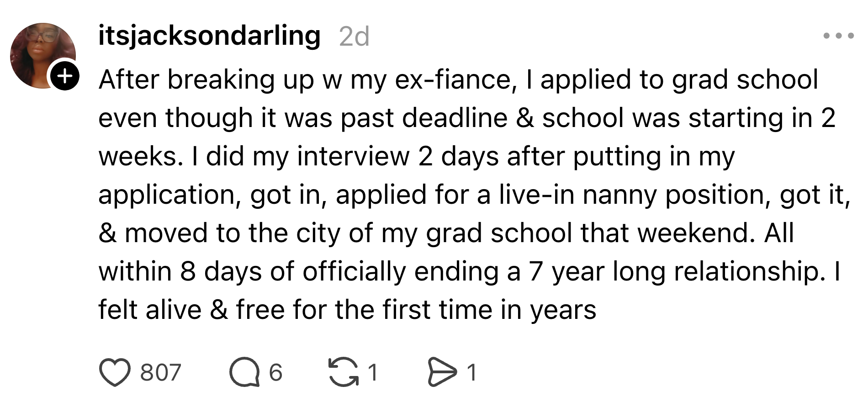
Task: Click the word "interview" in the post text
Action: (353, 156)
